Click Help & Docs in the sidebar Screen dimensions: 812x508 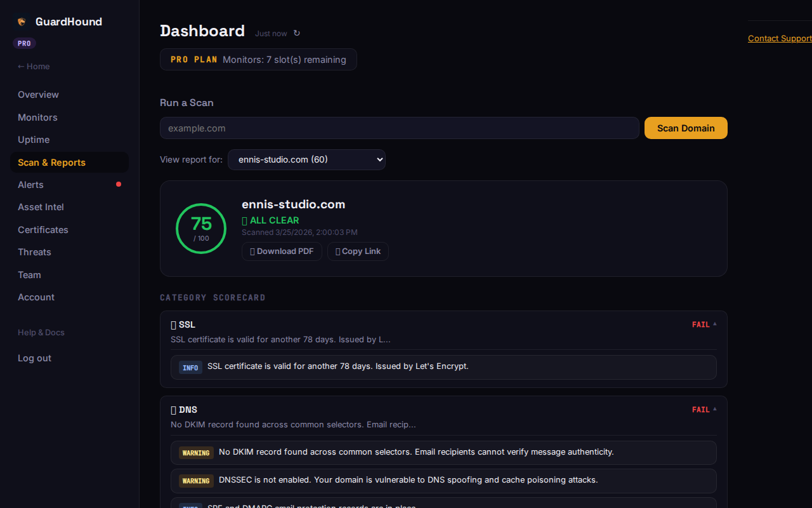pos(41,332)
